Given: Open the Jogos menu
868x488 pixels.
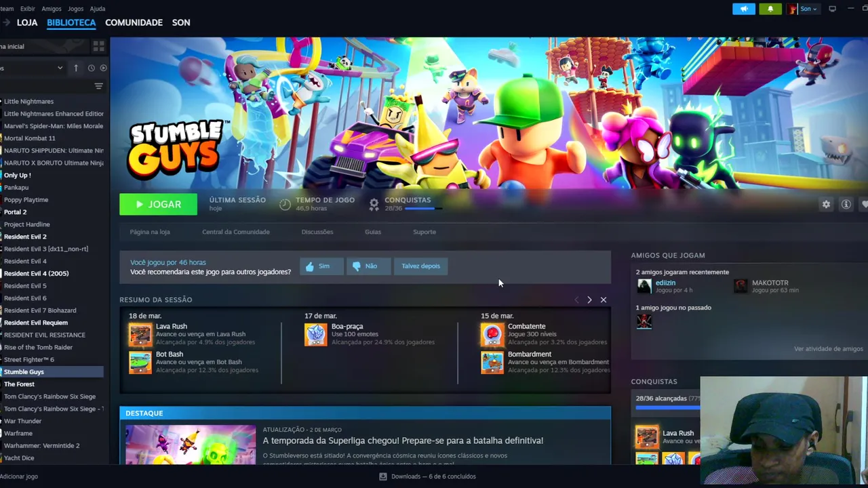Looking at the screenshot, I should [76, 9].
